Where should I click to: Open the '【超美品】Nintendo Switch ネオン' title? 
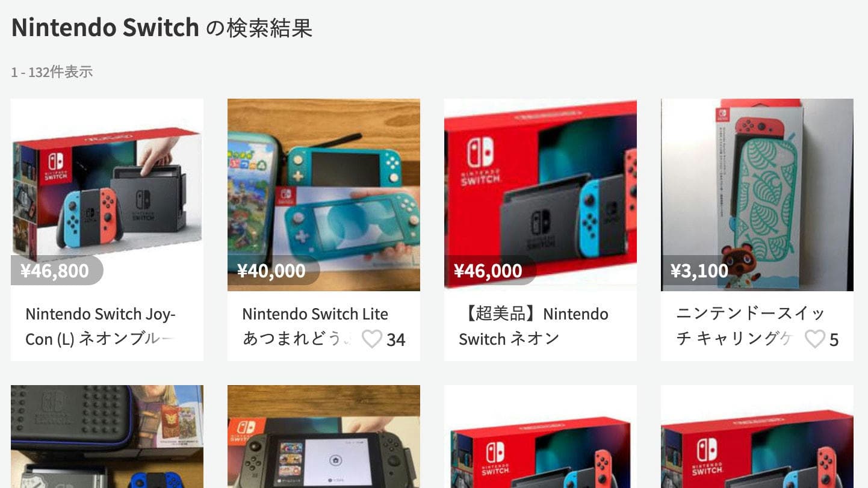pos(533,327)
